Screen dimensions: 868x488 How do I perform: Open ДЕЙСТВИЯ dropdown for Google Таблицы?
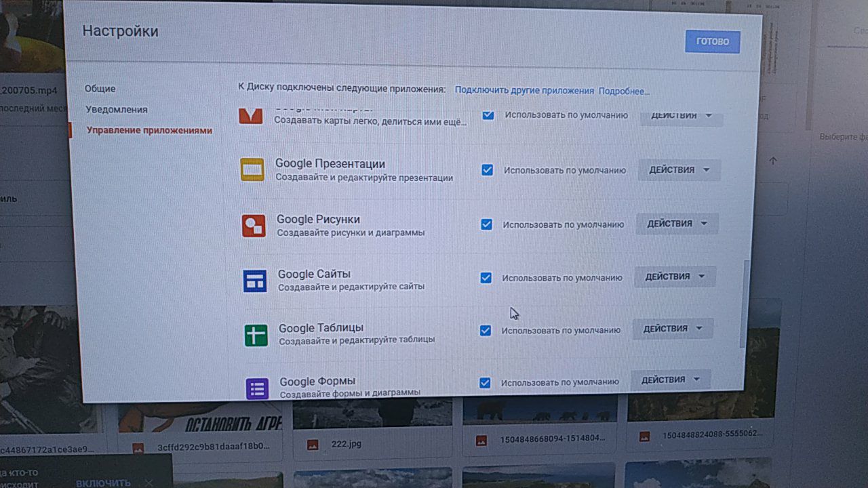click(673, 329)
